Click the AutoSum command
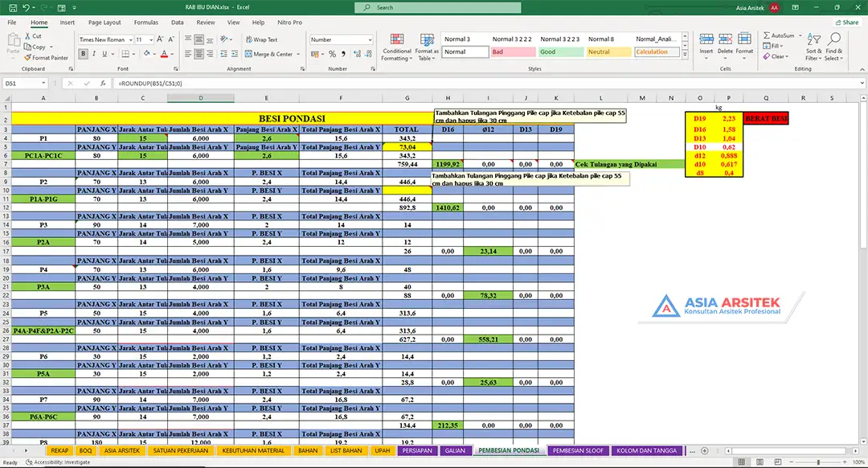868x468 pixels. click(778, 35)
